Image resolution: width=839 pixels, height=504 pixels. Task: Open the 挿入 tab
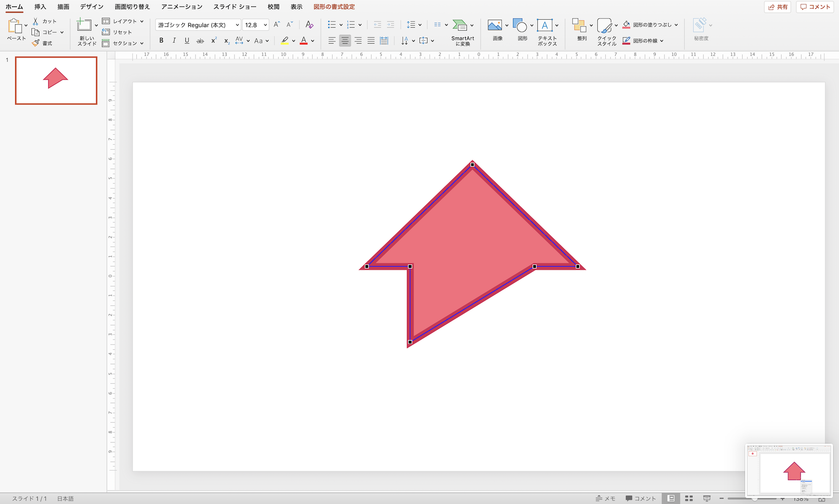click(40, 7)
